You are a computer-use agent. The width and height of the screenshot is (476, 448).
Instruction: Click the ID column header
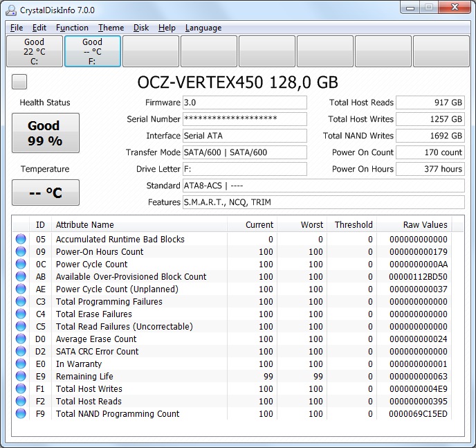click(40, 225)
